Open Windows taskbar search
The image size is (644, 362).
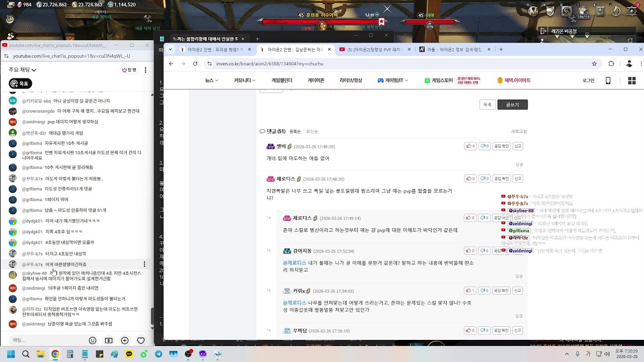coord(26,354)
